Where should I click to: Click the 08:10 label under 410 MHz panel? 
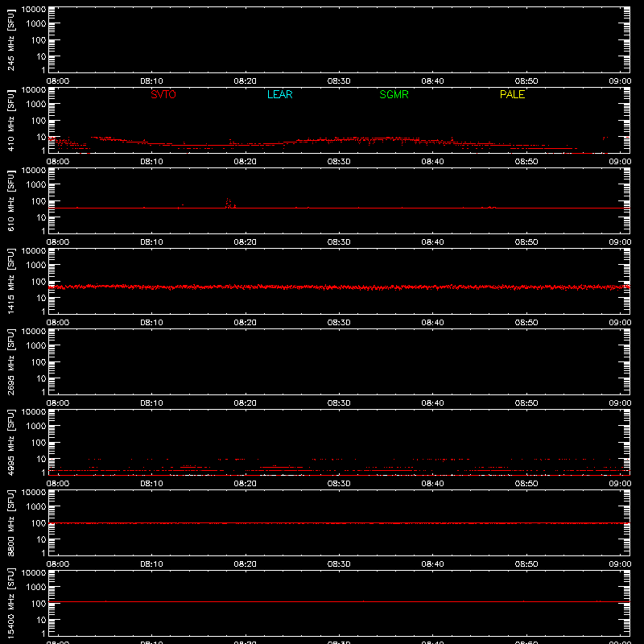pos(151,162)
